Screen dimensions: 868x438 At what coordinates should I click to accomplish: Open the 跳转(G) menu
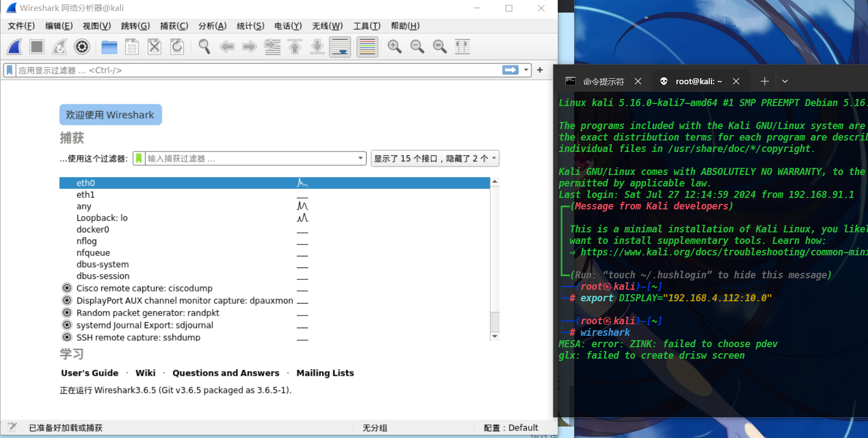[135, 26]
